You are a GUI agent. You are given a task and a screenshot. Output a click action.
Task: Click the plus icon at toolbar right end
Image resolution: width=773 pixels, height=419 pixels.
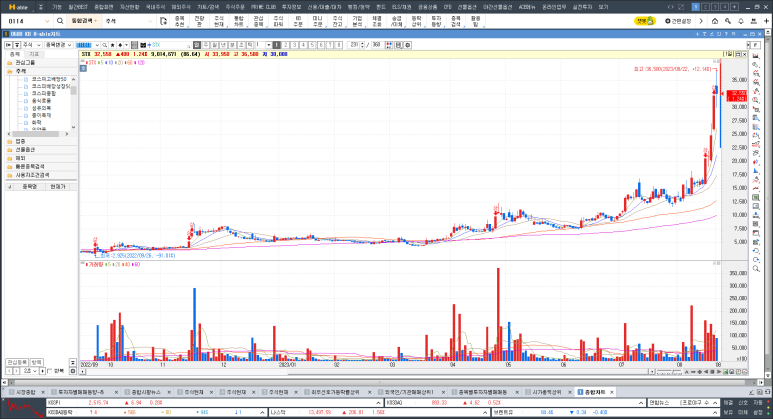coord(766,21)
